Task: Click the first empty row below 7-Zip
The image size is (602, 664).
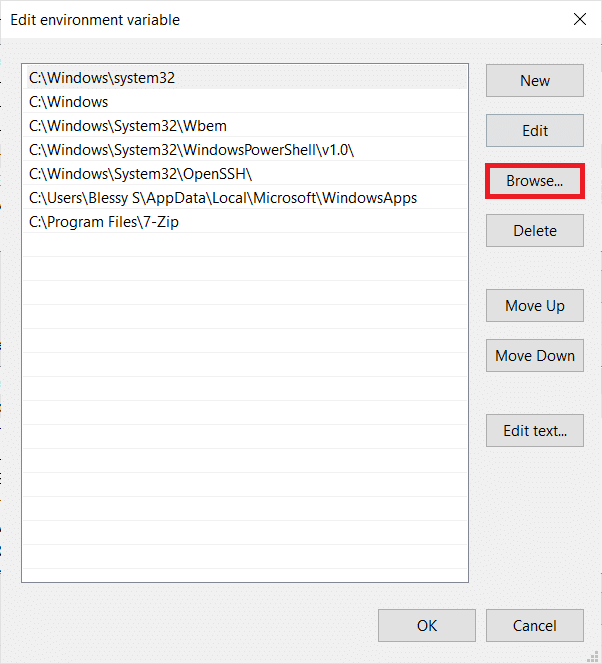Action: tap(244, 246)
